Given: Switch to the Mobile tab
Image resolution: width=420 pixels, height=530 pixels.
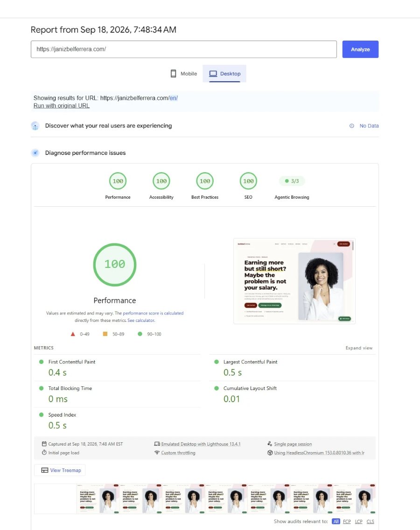Looking at the screenshot, I should pyautogui.click(x=183, y=74).
